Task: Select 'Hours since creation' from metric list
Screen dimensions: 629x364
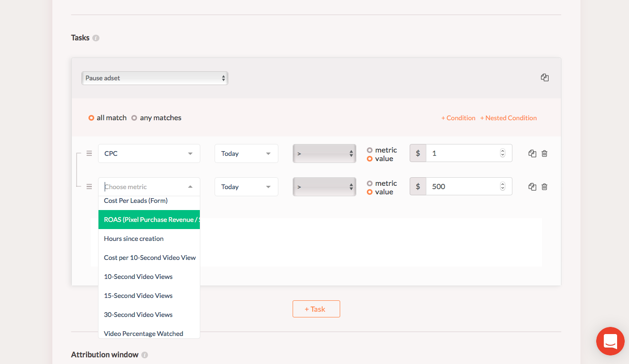Action: click(x=134, y=239)
